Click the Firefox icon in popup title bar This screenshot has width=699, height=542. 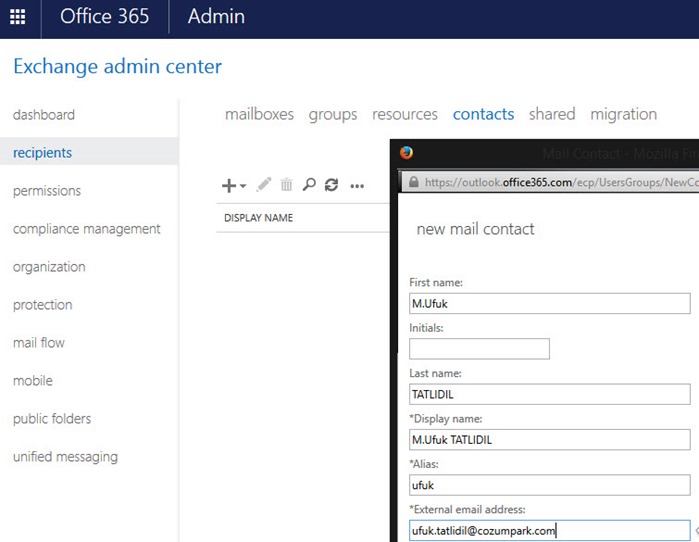(x=406, y=153)
